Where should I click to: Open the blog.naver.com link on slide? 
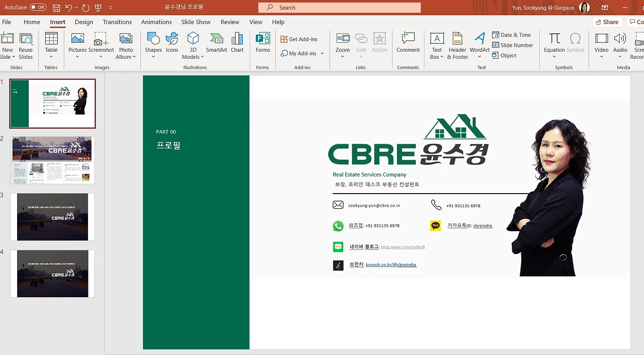[403, 247]
